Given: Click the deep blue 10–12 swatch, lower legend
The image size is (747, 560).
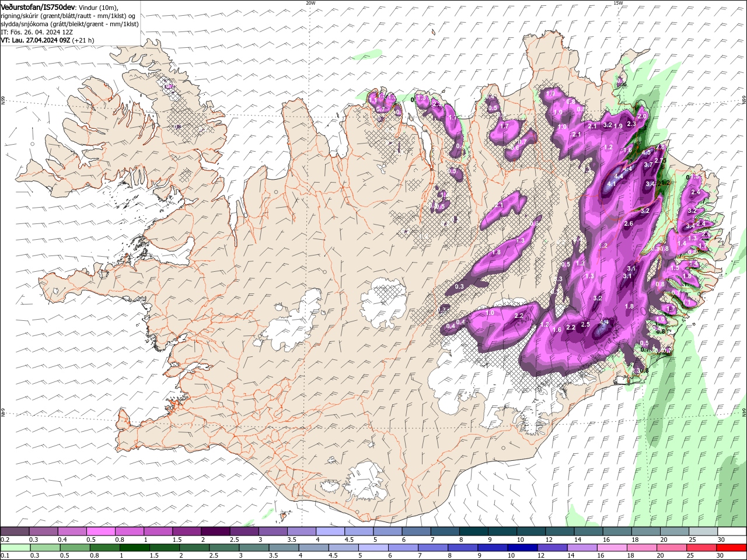Looking at the screenshot, I should pyautogui.click(x=522, y=547).
